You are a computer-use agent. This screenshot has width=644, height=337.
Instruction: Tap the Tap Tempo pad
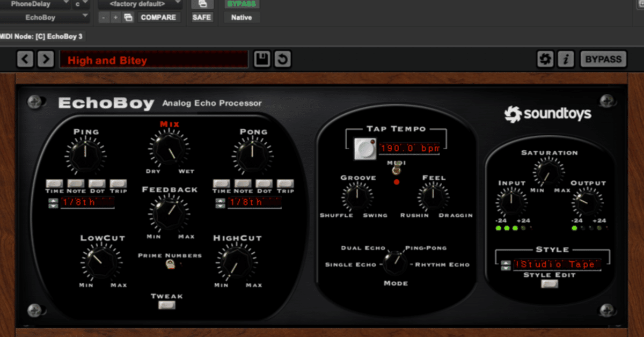[x=365, y=149]
